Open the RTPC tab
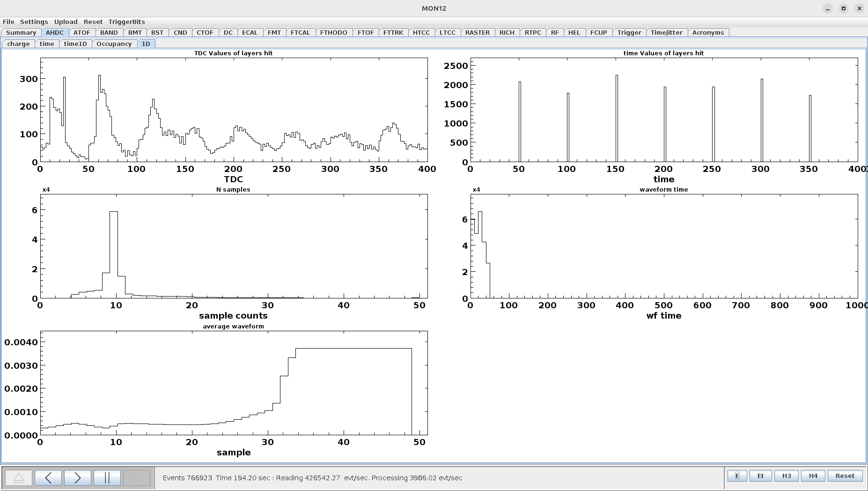Viewport: 868px width, 491px height. click(533, 32)
